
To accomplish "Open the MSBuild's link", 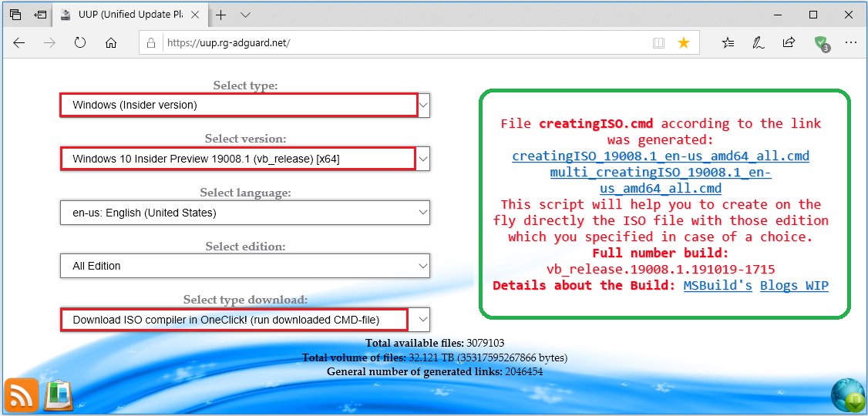I will [x=718, y=286].
